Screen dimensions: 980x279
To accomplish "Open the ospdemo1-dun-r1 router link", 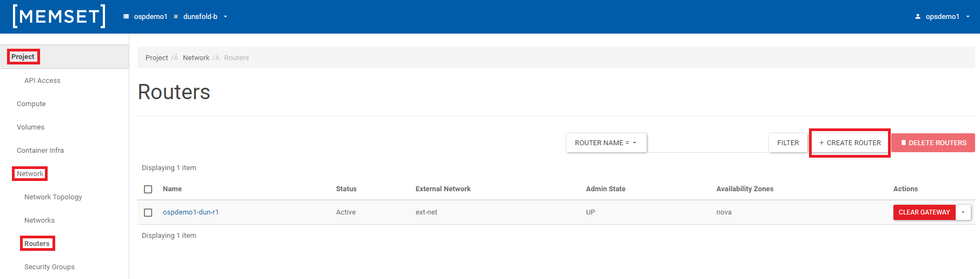I will point(190,212).
